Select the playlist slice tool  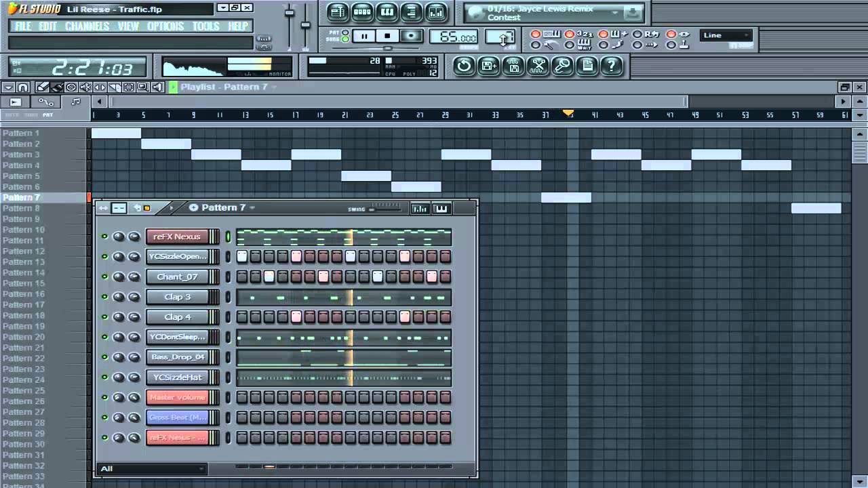[x=114, y=87]
